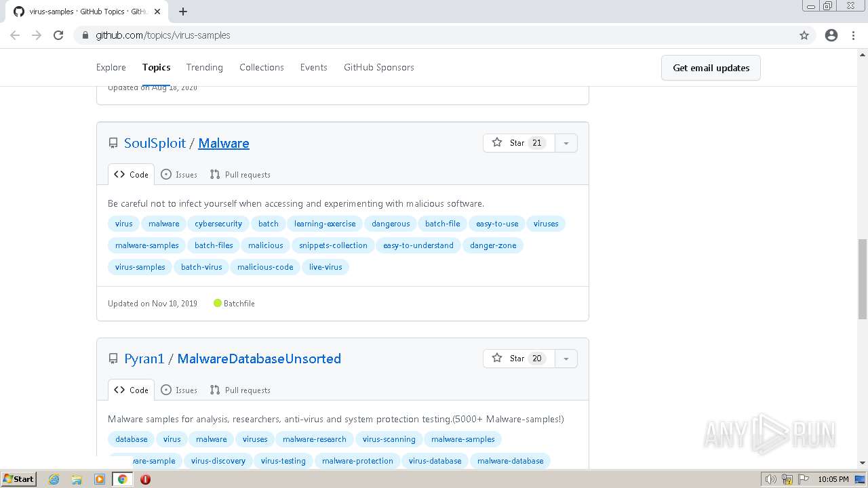Click the virus-samples GitHub Topics browser tab
This screenshot has width=868, height=488.
point(87,12)
